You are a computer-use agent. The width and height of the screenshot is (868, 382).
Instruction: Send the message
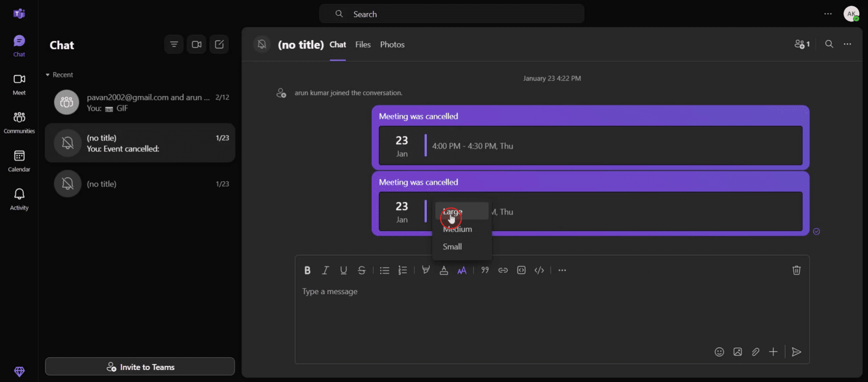pyautogui.click(x=796, y=352)
